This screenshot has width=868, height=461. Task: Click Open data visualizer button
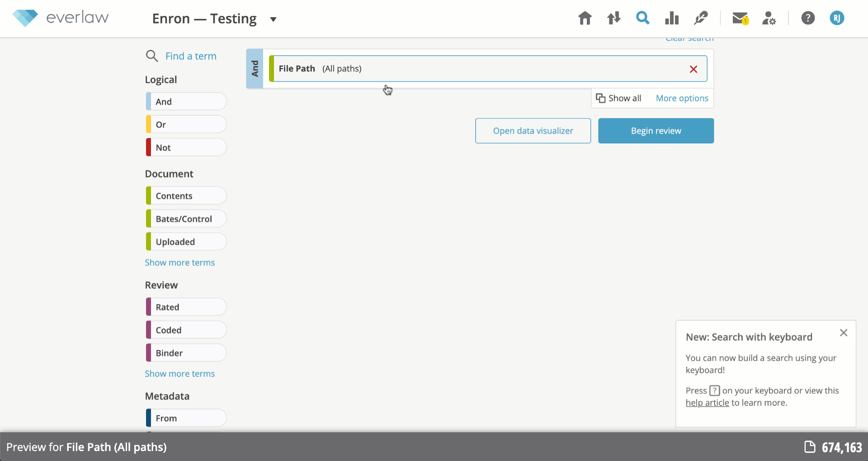(x=533, y=131)
